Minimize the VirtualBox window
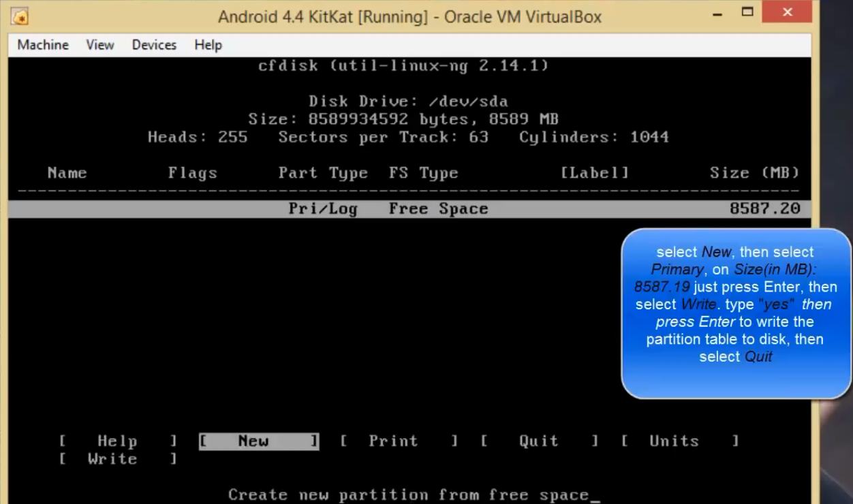 click(717, 13)
